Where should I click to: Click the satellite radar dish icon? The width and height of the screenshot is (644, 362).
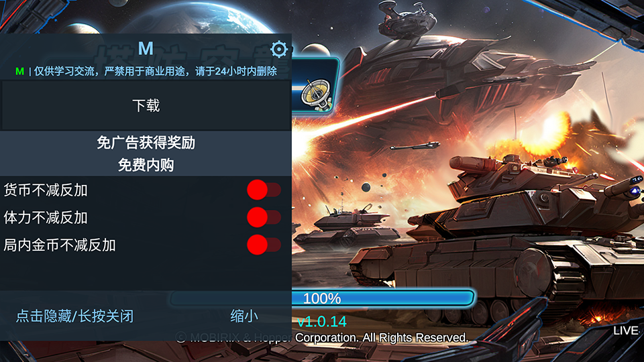pos(316,95)
